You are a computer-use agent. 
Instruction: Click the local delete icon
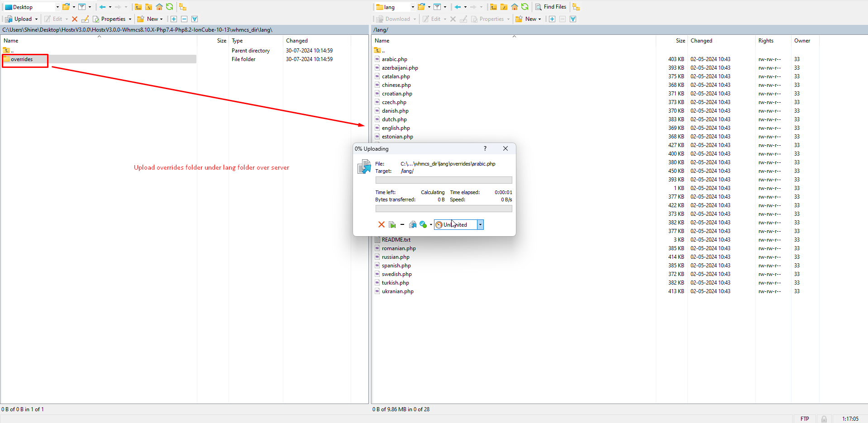tap(75, 19)
